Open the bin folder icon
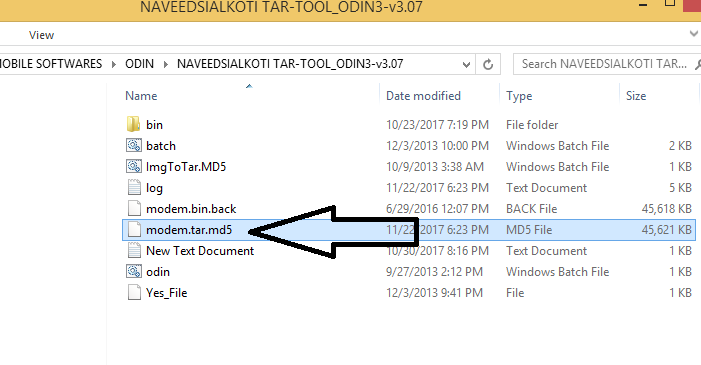Viewport: 701px width, 365px height. [x=133, y=124]
